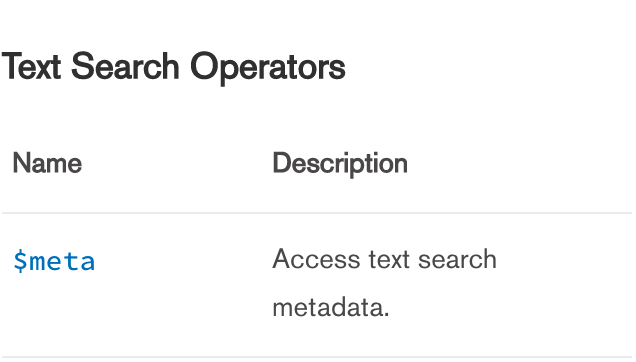Screen dimensions: 636x362
Task: Select the Description column header
Action: 340,164
